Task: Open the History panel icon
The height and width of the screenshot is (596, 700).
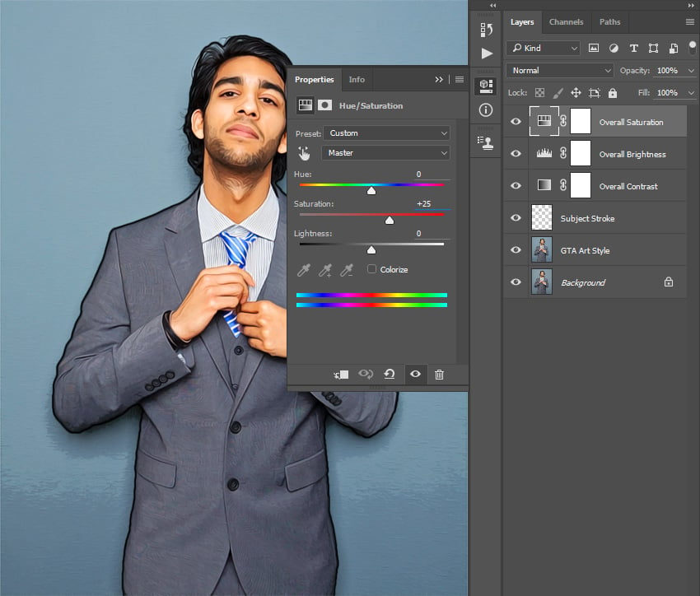Action: [x=486, y=30]
